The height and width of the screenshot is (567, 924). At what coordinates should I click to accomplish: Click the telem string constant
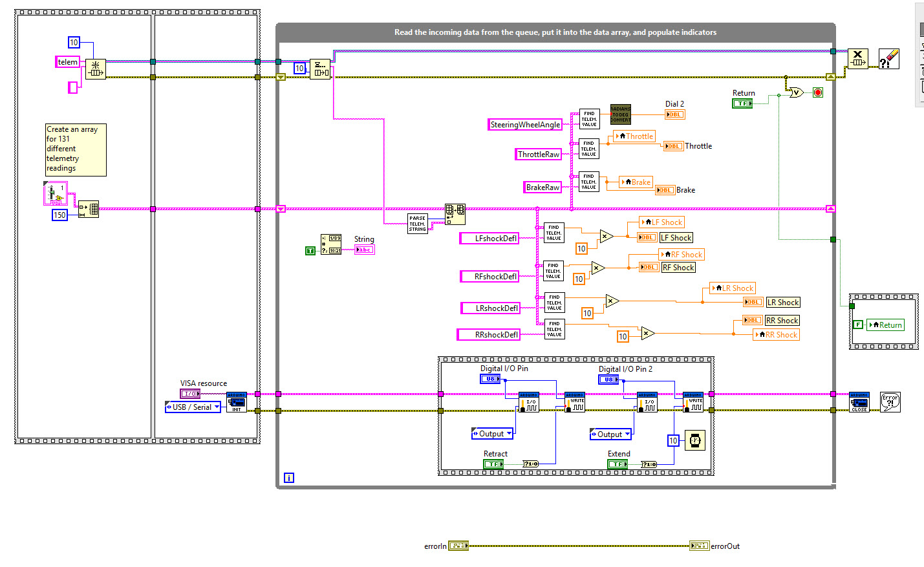[68, 62]
